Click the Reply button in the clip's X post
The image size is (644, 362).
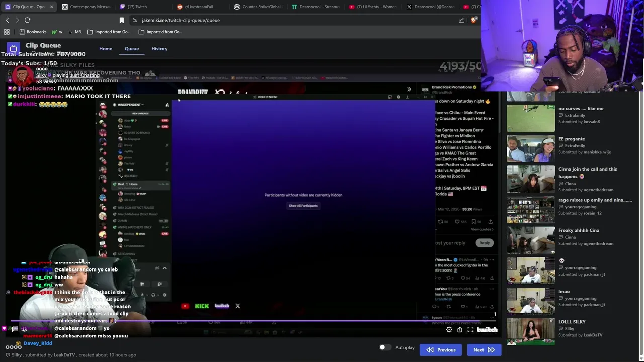pos(485,243)
